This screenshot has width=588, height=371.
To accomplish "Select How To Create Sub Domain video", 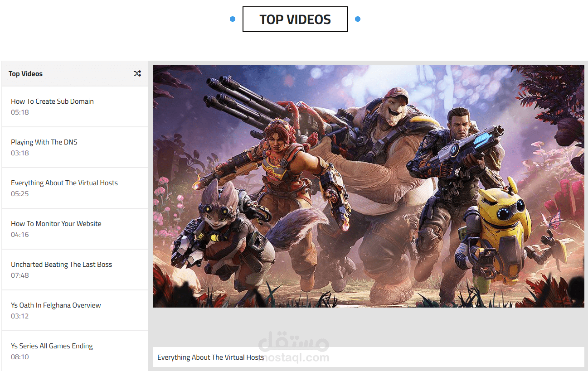I will coord(75,106).
